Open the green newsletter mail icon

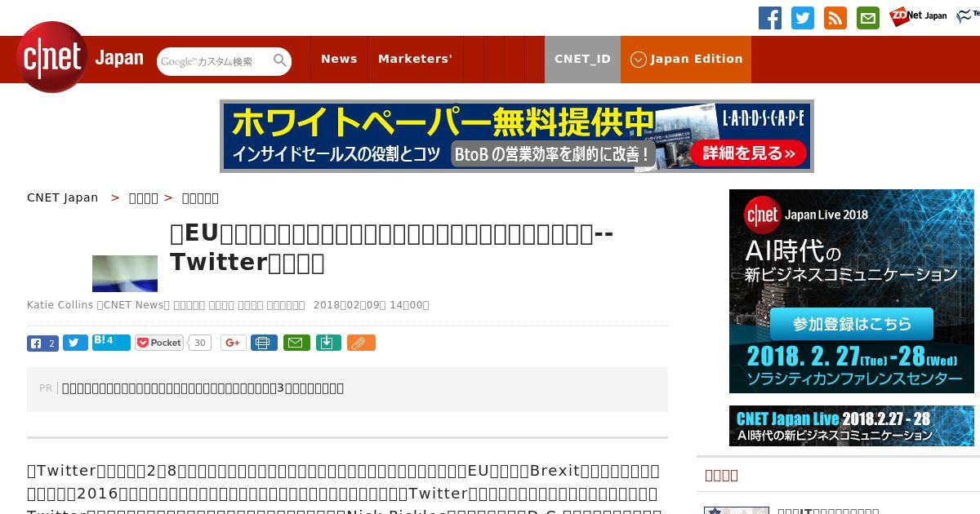coord(868,18)
